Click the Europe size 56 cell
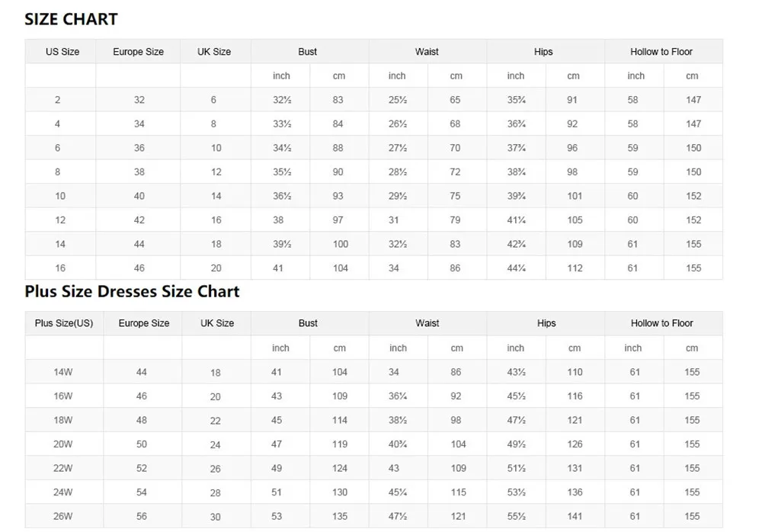 click(142, 516)
